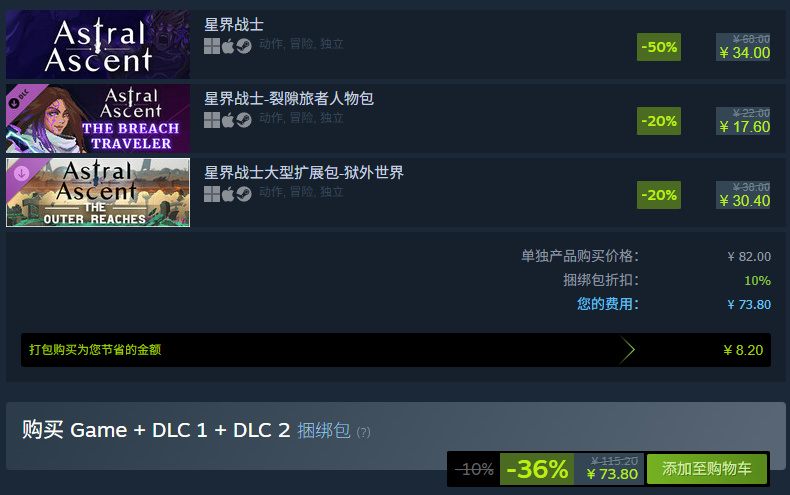Click Apple icon for 狱外世界 expansion
Viewport: 790px width, 495px height.
click(x=228, y=195)
